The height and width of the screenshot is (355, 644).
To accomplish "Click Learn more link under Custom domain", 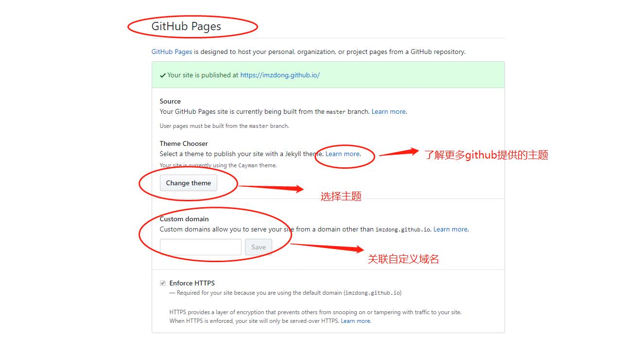I will click(451, 229).
